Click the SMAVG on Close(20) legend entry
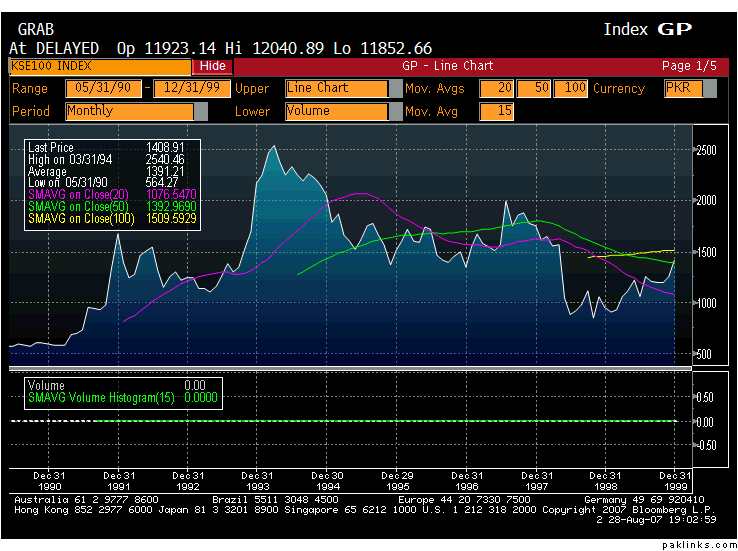 85,191
